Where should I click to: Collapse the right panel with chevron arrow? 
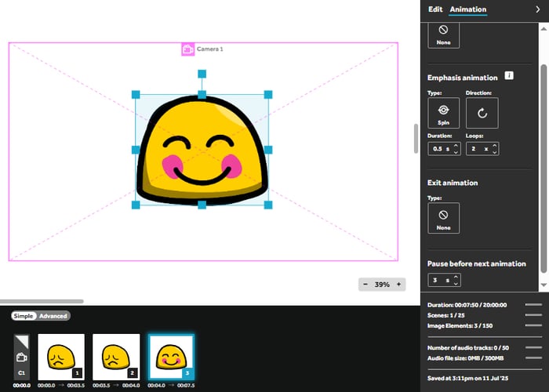[538, 9]
